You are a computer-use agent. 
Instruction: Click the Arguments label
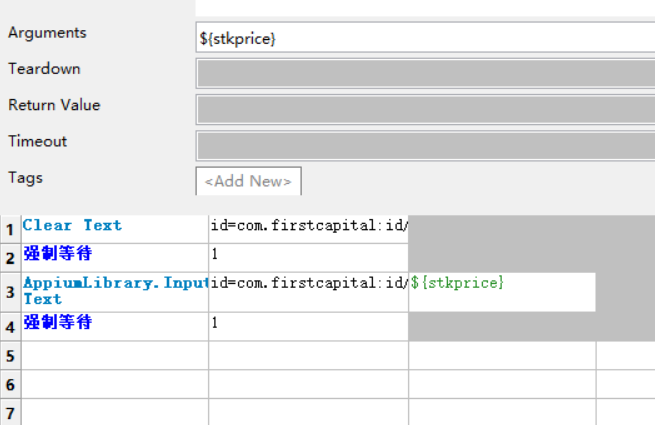[x=47, y=33]
